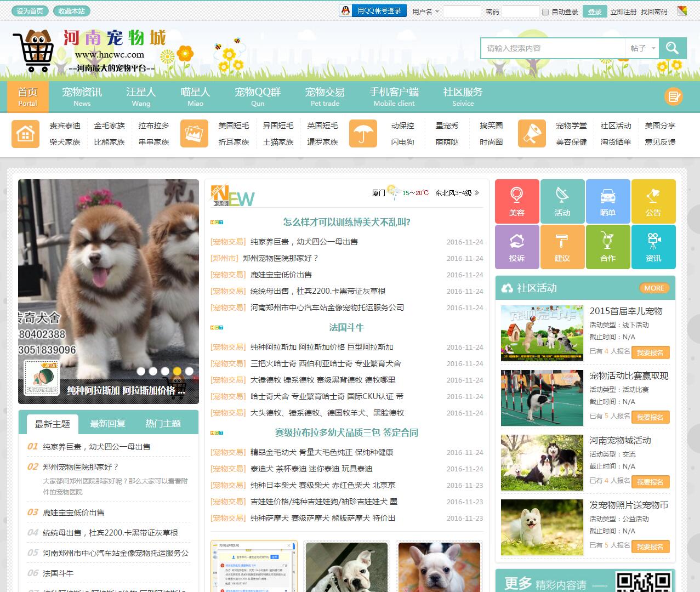Click the orange MORE button in 社区活动
This screenshot has width=700, height=592.
coord(654,288)
